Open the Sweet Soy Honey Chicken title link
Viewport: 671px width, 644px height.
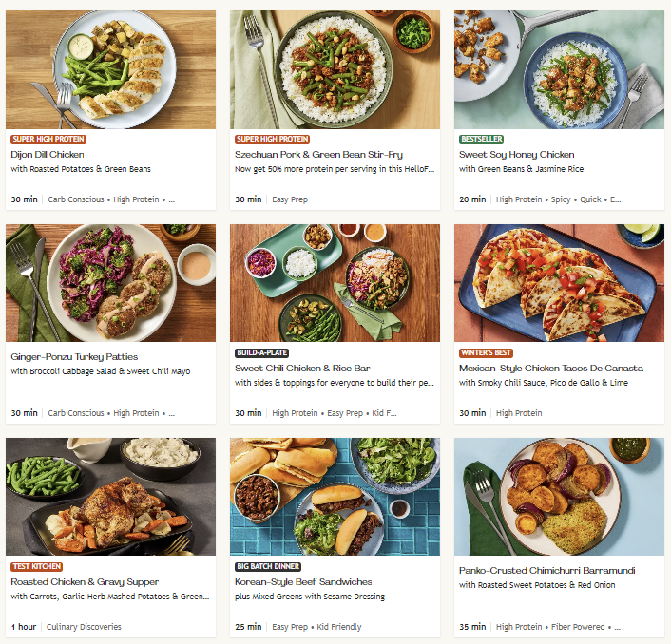[x=516, y=154]
